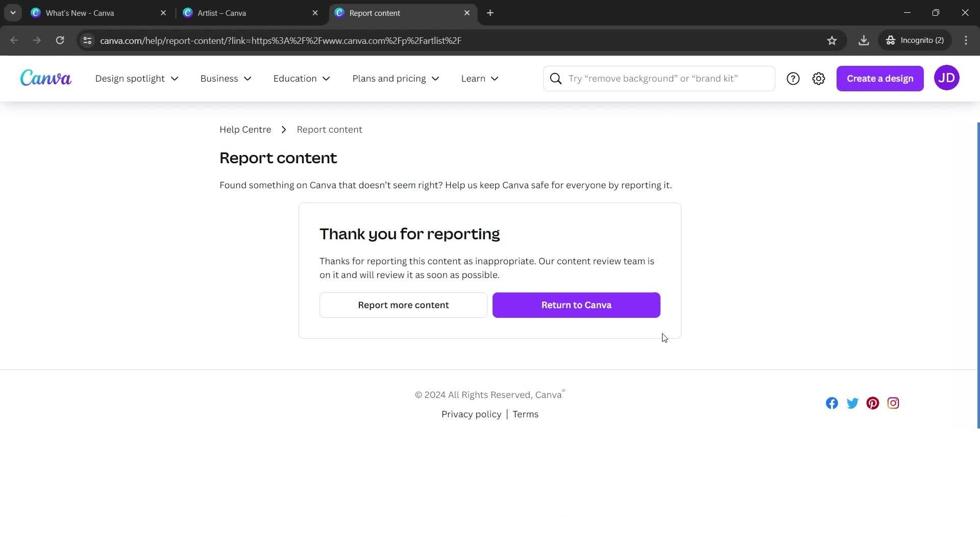
Task: Click the Help Centre breadcrumb link
Action: click(x=246, y=129)
